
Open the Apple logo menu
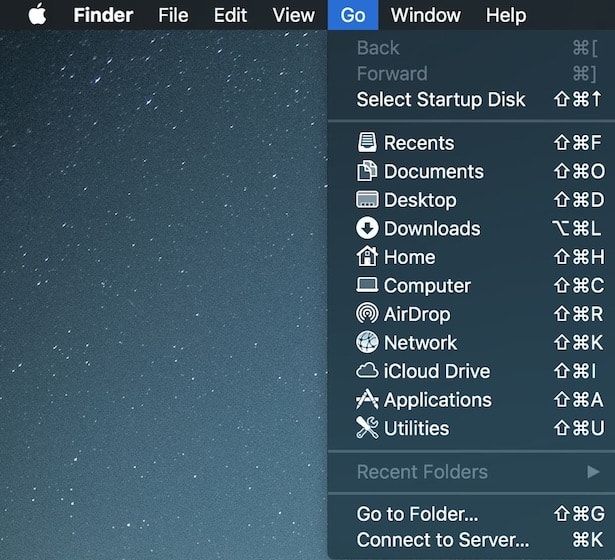pyautogui.click(x=37, y=15)
